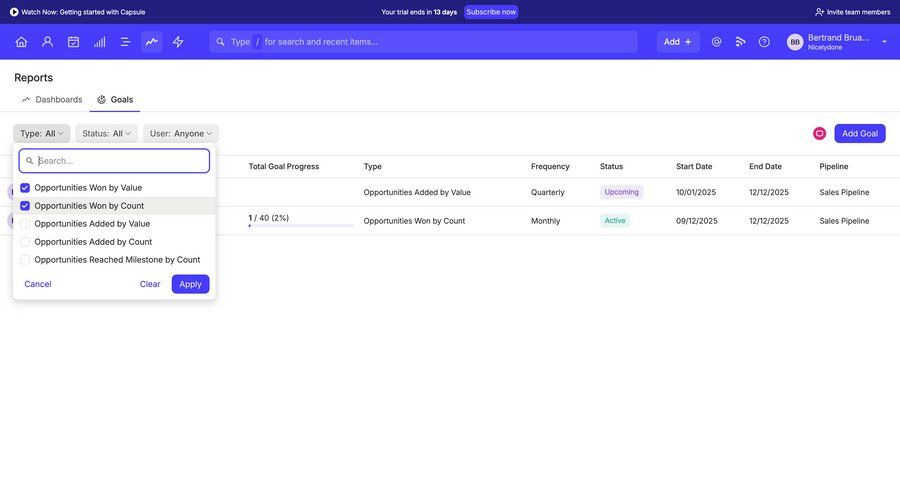Select the Goals tab
Viewport: 900px width, 484px height.
tap(115, 100)
